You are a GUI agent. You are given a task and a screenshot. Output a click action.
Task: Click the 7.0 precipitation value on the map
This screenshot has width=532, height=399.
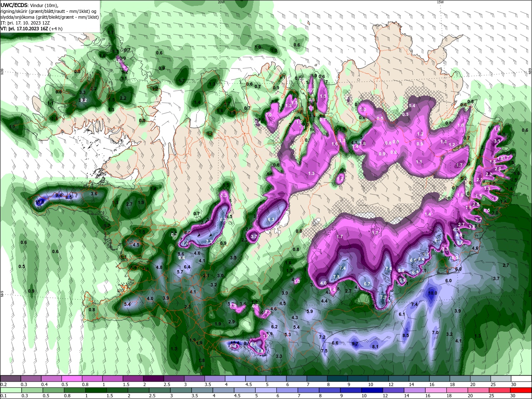435,333
